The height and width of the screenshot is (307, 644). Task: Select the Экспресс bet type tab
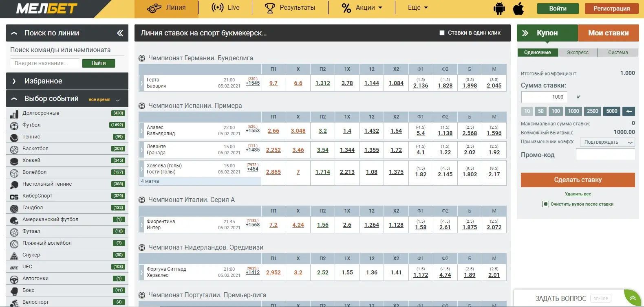578,53
